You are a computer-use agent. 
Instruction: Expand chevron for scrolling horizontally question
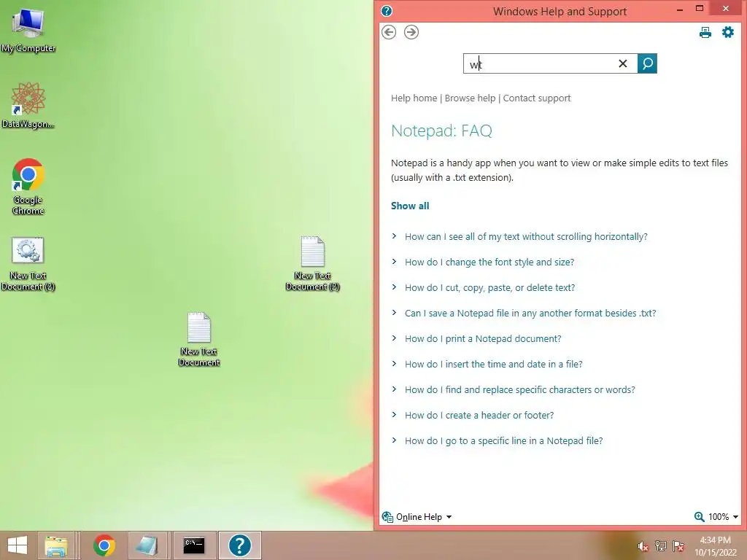394,236
